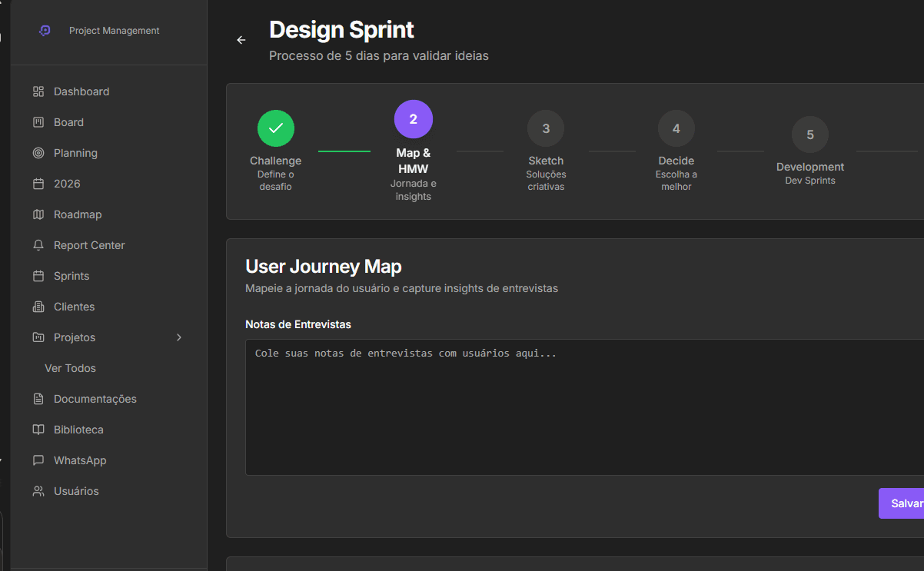
Task: Select step 3 Sketch circle
Action: (546, 128)
